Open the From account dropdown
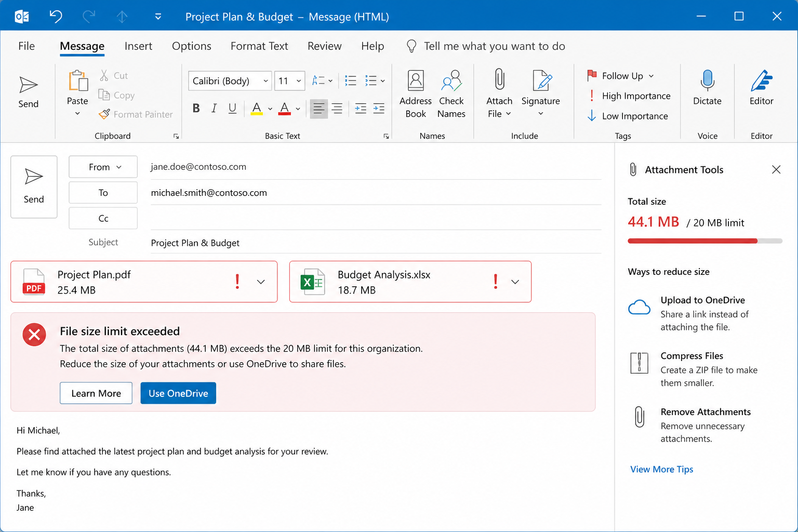 [x=103, y=167]
